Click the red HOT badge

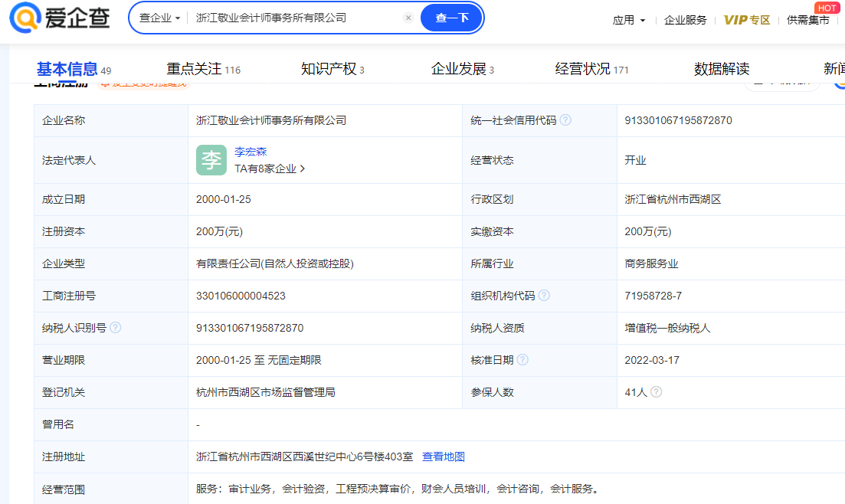(827, 8)
